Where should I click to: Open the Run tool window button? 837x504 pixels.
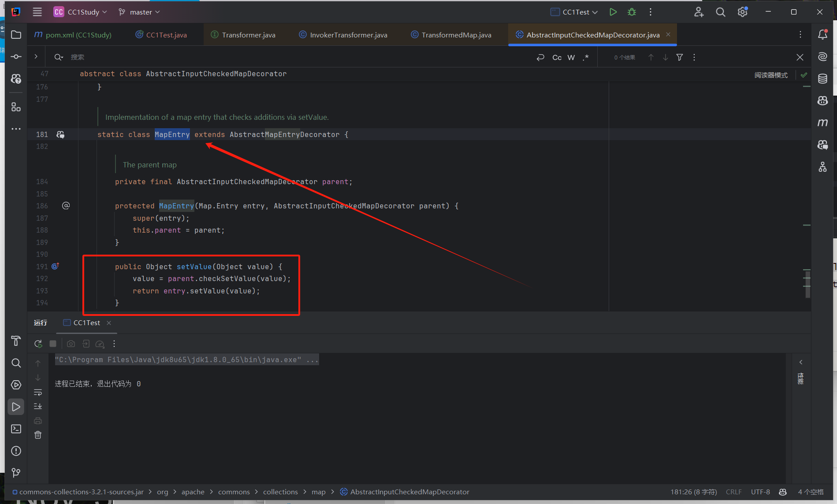coord(16,407)
